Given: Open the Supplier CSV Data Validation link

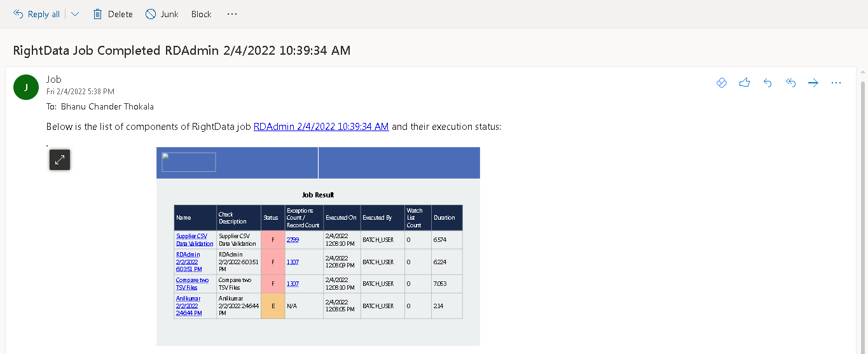Looking at the screenshot, I should (195, 239).
